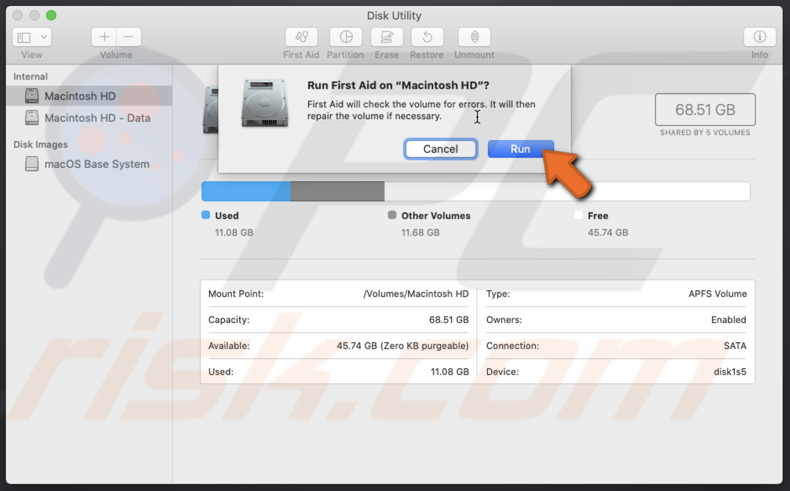Click the 11.08 GB value under Used legend
Viewport: 790px width, 491px height.
tap(234, 233)
